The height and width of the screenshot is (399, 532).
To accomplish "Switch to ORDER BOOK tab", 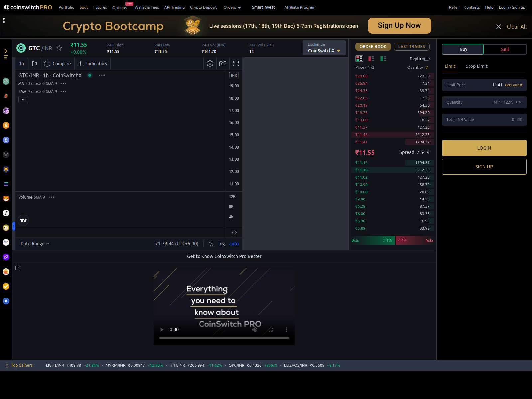I will pos(373,47).
